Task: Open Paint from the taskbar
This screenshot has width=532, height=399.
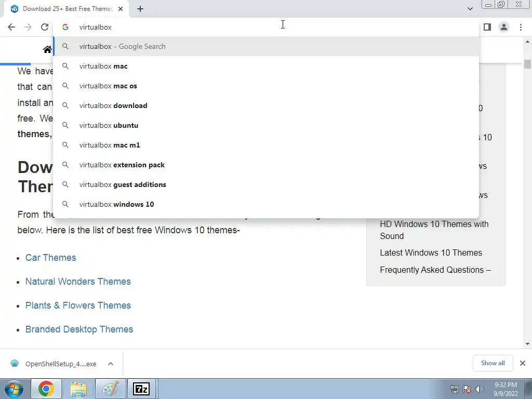Action: click(110, 389)
